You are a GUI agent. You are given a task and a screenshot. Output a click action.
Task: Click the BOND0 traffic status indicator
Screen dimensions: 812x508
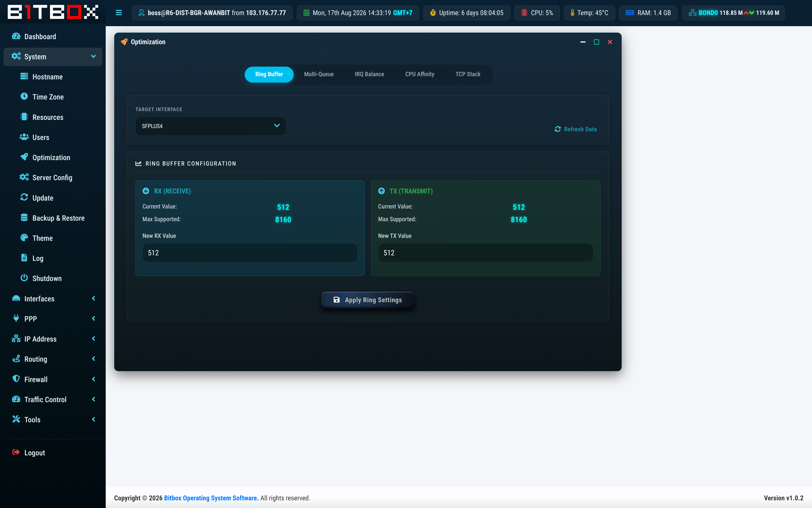(x=733, y=13)
